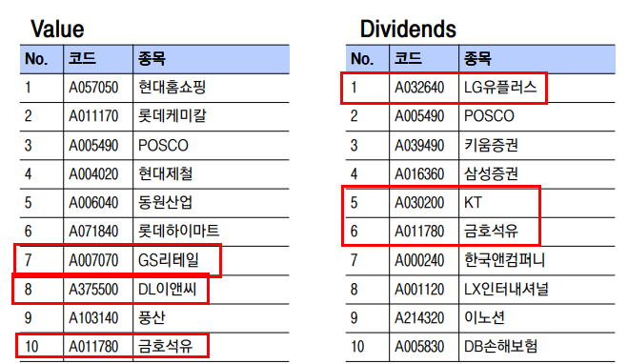Click the code cell A001120
Screen dimensions: 628x364
point(419,289)
